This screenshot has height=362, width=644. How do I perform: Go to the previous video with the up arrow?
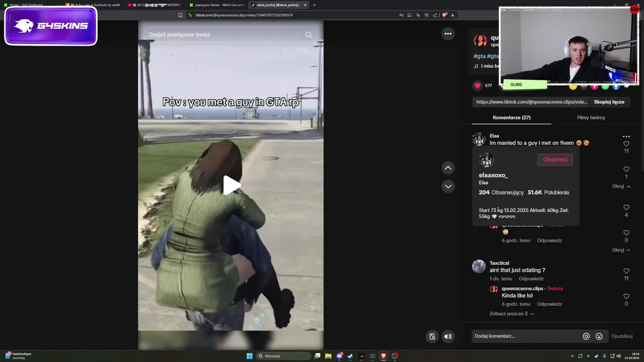(448, 168)
